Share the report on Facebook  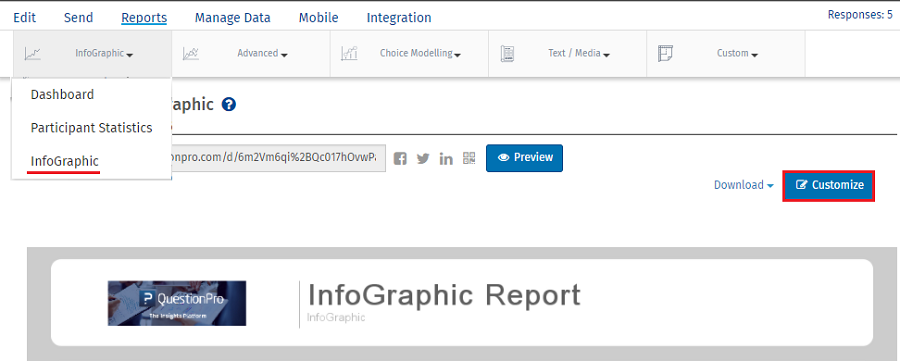400,159
